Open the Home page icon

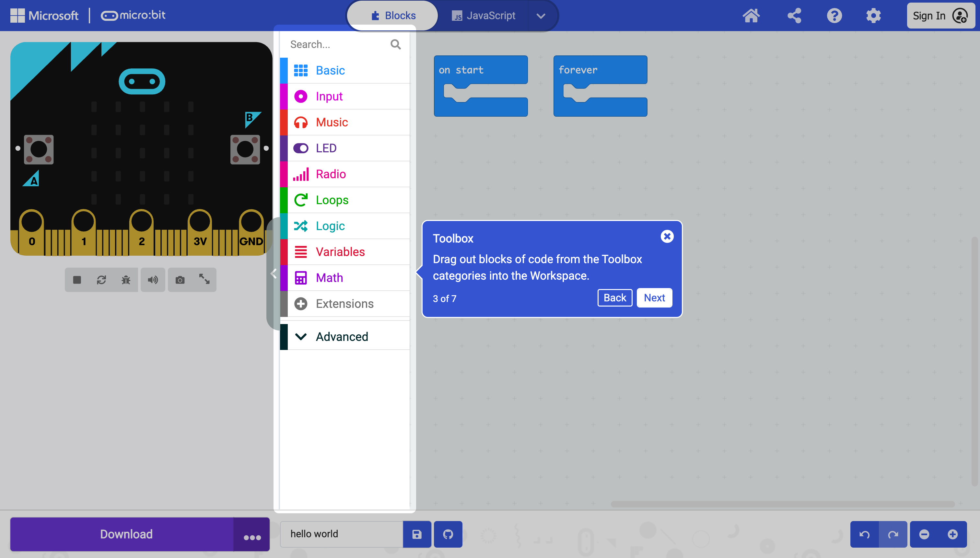pos(751,16)
